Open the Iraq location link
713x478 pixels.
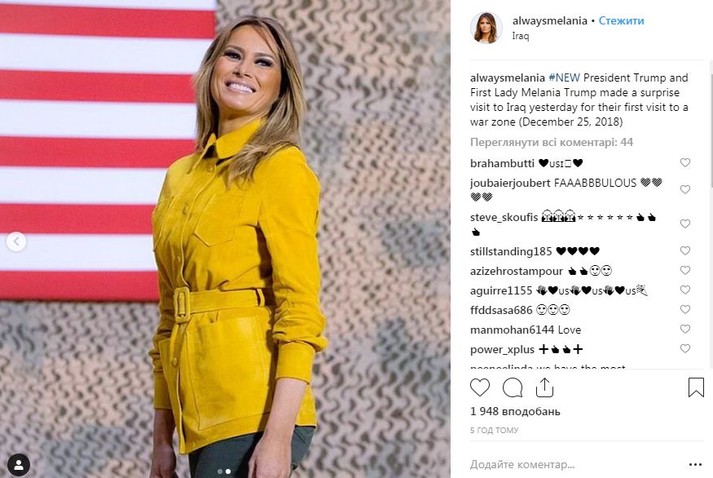click(520, 35)
